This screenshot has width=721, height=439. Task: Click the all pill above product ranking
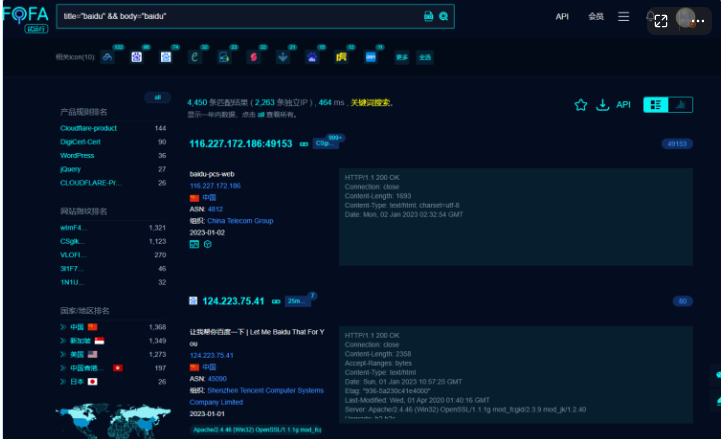158,97
